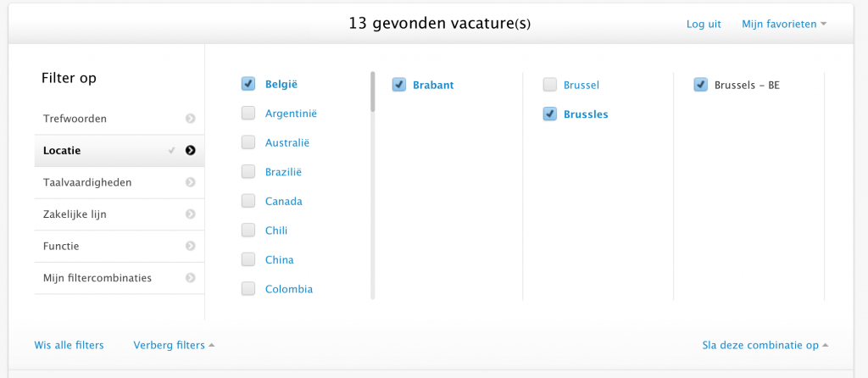
Task: Clear filters with Wis alle filters
Action: (69, 345)
